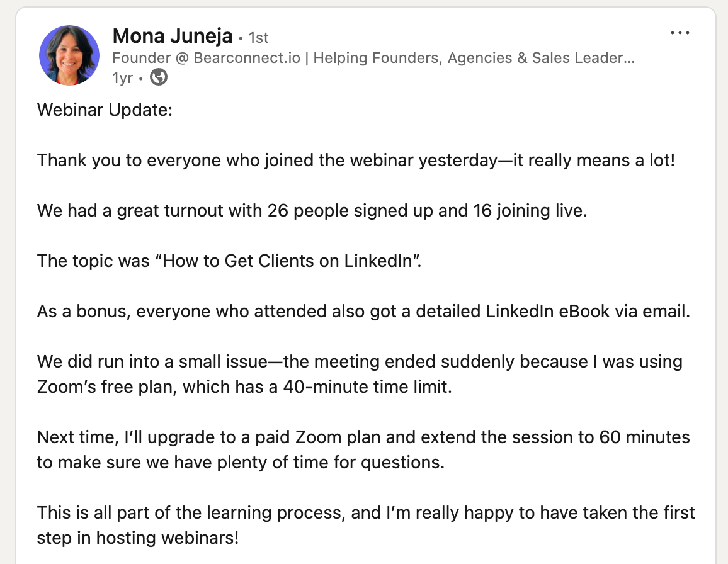Click the 1st connection degree badge
Image resolution: width=728 pixels, height=564 pixels.
(258, 38)
